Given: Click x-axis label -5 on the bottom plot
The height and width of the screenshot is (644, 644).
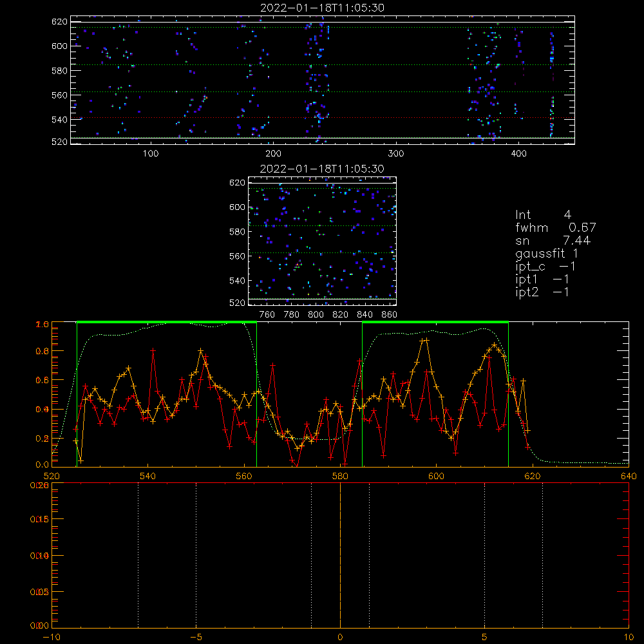Looking at the screenshot, I should (x=196, y=637).
